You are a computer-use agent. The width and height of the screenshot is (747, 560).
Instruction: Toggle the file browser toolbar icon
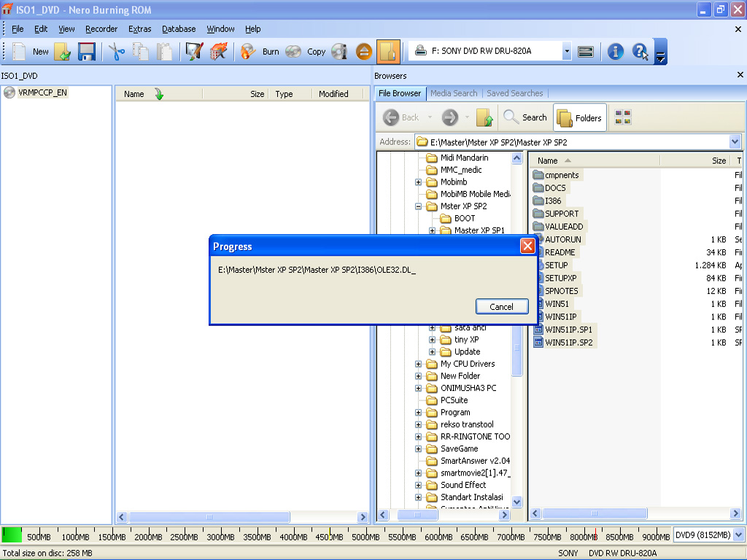(x=388, y=52)
